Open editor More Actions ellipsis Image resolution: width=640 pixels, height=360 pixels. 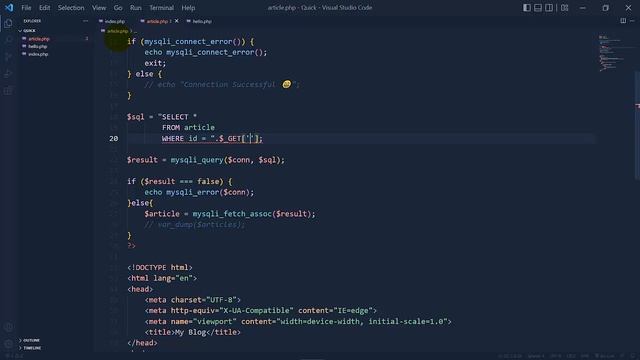(632, 21)
